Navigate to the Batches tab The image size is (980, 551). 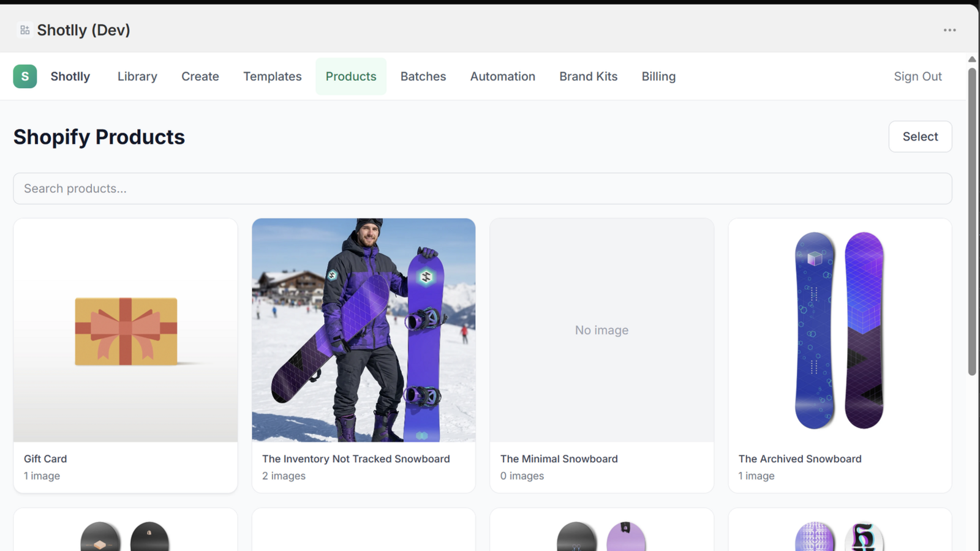click(x=423, y=77)
